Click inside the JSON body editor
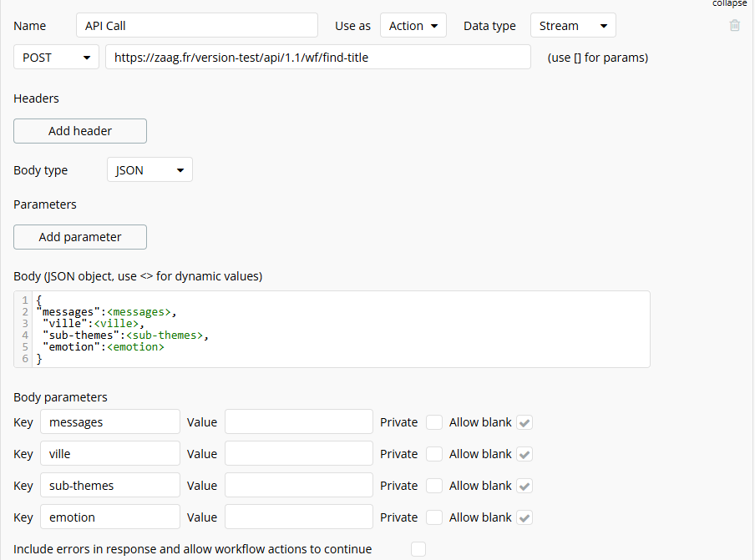The height and width of the screenshot is (560, 755). pyautogui.click(x=332, y=329)
